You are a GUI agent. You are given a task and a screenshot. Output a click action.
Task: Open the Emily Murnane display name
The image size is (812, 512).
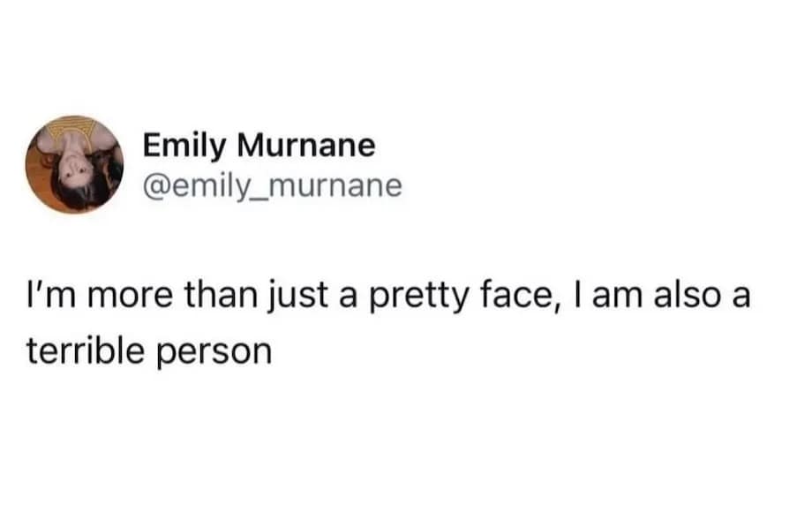coord(259,146)
